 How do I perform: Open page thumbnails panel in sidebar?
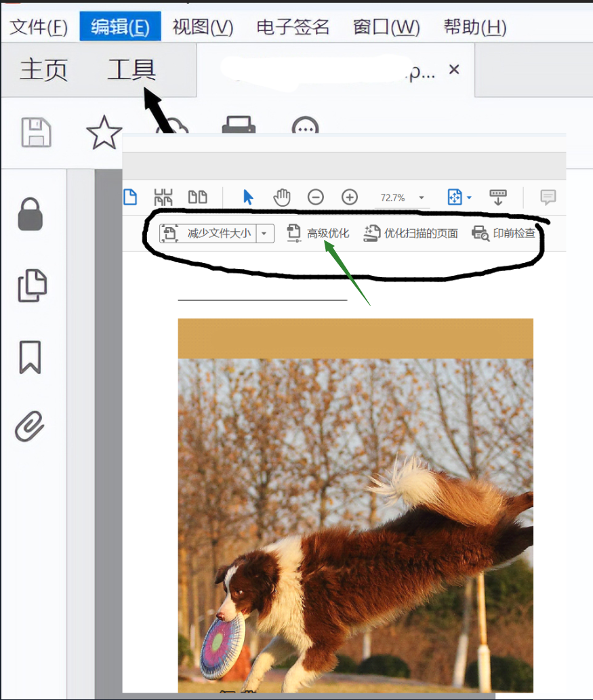(32, 286)
